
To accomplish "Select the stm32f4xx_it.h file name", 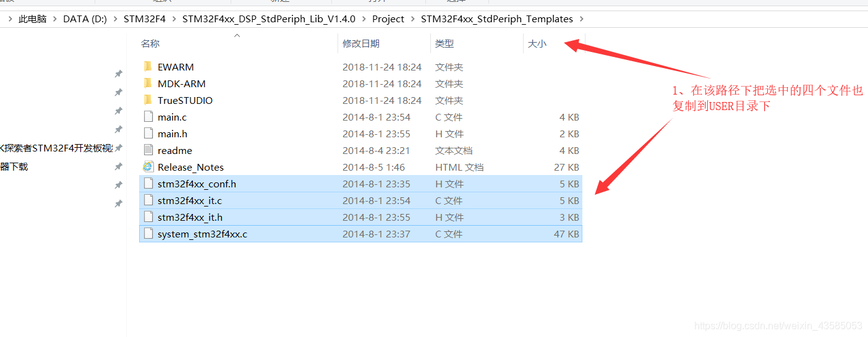I will [x=190, y=217].
